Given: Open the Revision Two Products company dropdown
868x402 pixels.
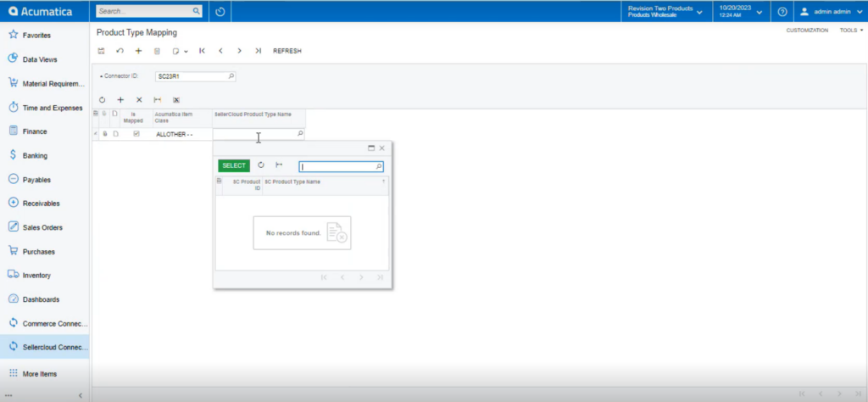Looking at the screenshot, I should tap(665, 11).
